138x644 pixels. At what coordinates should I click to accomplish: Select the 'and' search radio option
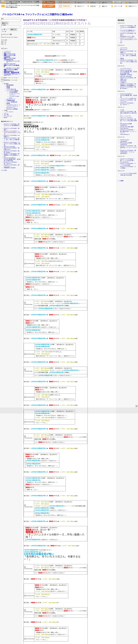tap(5, 29)
